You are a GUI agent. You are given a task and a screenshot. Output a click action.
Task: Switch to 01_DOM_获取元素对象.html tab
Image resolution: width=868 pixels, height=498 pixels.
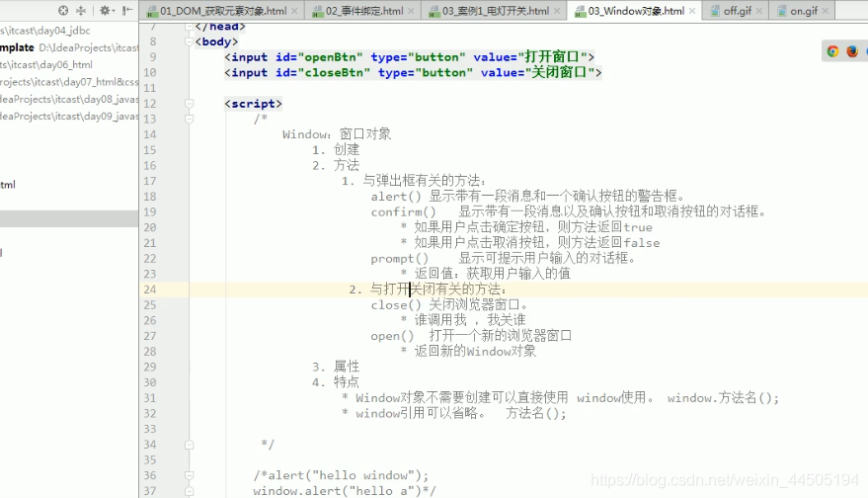222,11
